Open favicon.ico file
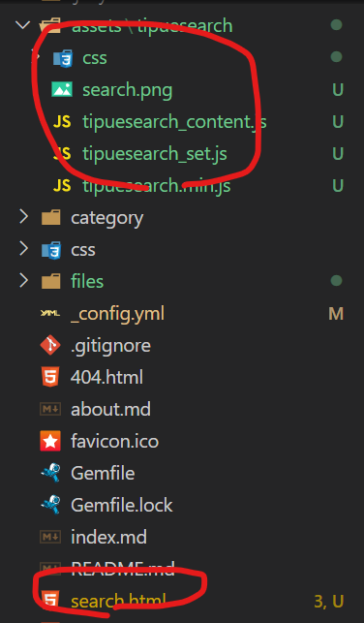 point(114,441)
